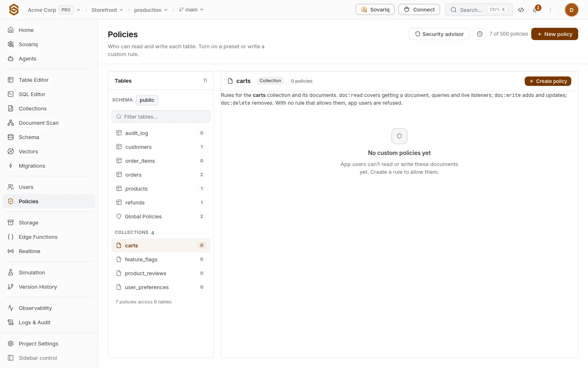Open policy history clock icon
This screenshot has width=588, height=368.
(x=480, y=34)
